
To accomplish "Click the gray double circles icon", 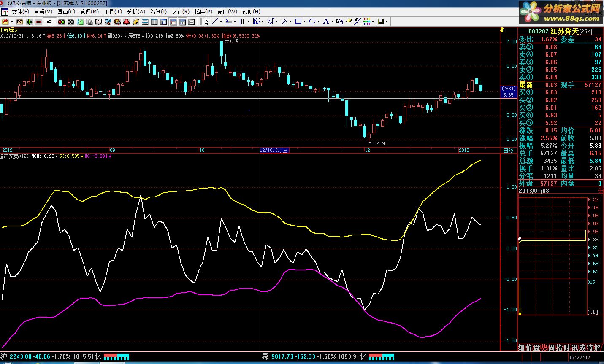I will click(x=70, y=22).
